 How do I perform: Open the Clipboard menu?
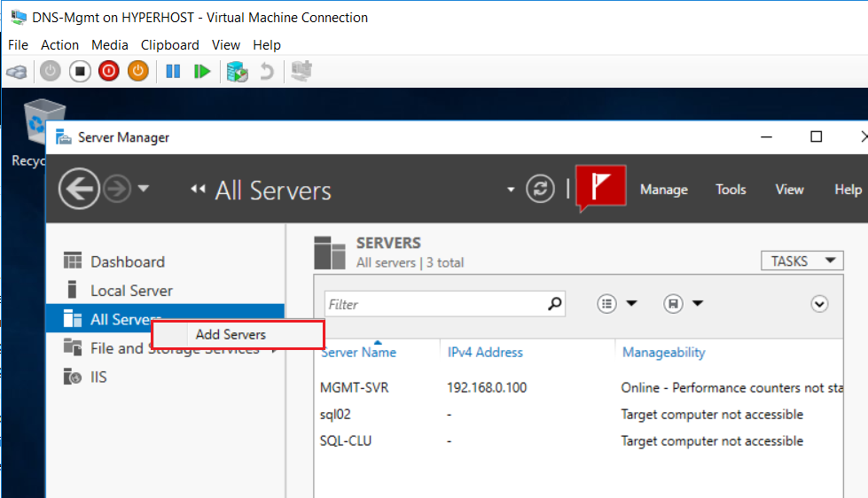[170, 45]
